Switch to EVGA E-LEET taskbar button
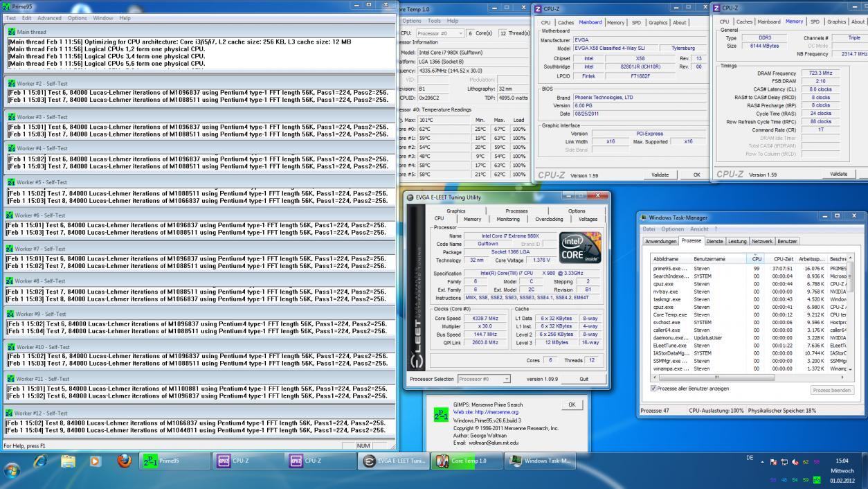This screenshot has height=489, width=868. [394, 461]
